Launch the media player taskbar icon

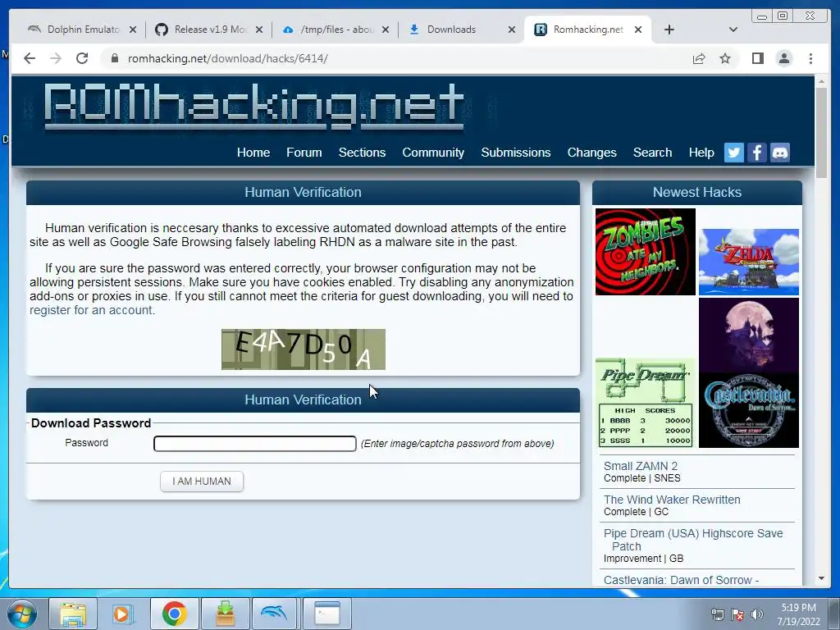121,614
